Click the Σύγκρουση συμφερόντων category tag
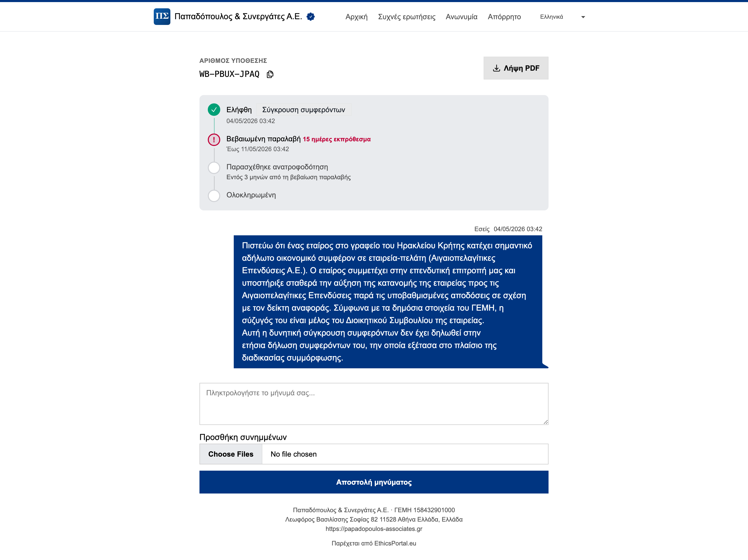 303,110
